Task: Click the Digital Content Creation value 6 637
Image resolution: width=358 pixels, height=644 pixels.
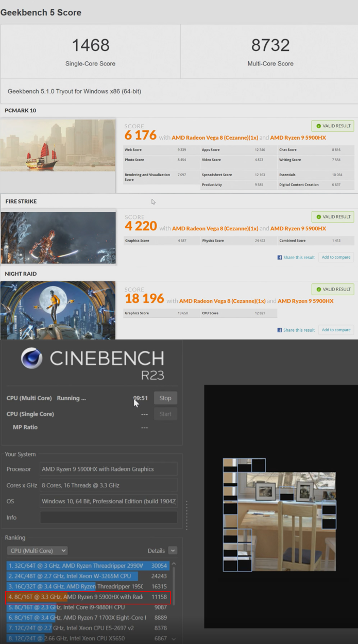Action: coord(336,184)
